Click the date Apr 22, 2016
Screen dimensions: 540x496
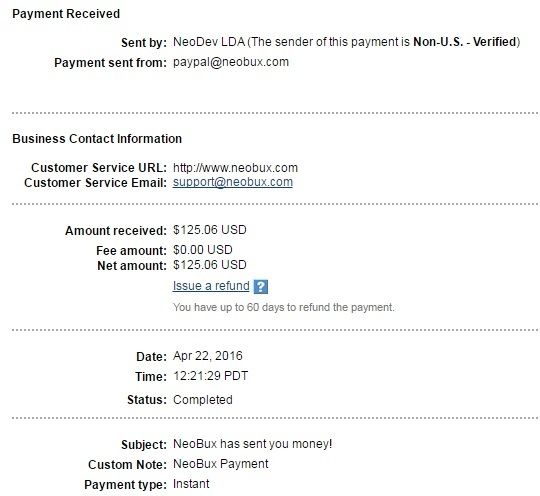[x=208, y=356]
